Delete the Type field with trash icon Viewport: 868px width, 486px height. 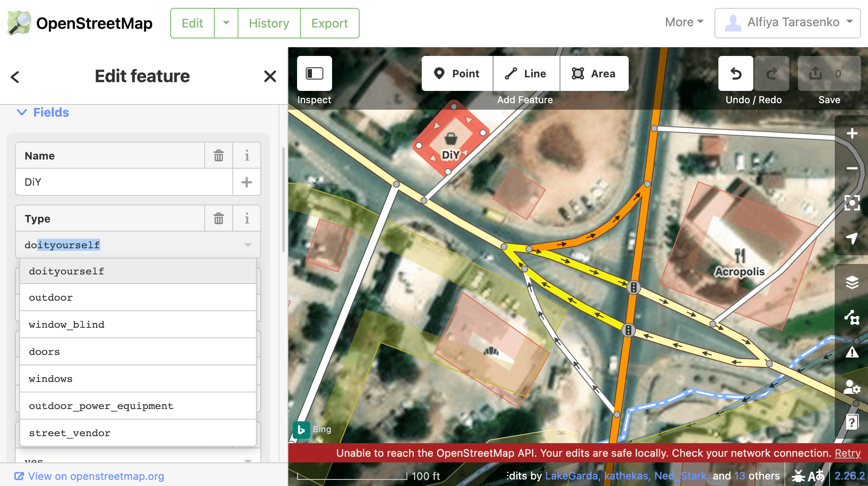(x=219, y=219)
